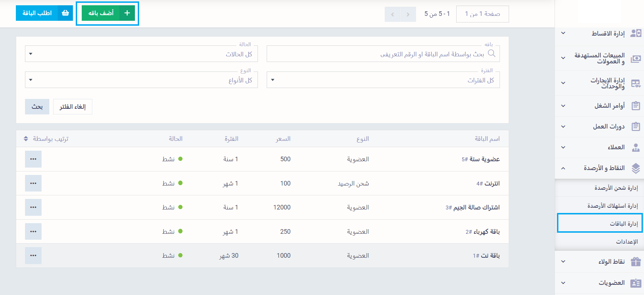Viewport: 644px width, 295px height.
Task: Click the basket icon on Request Package button
Action: (x=66, y=13)
